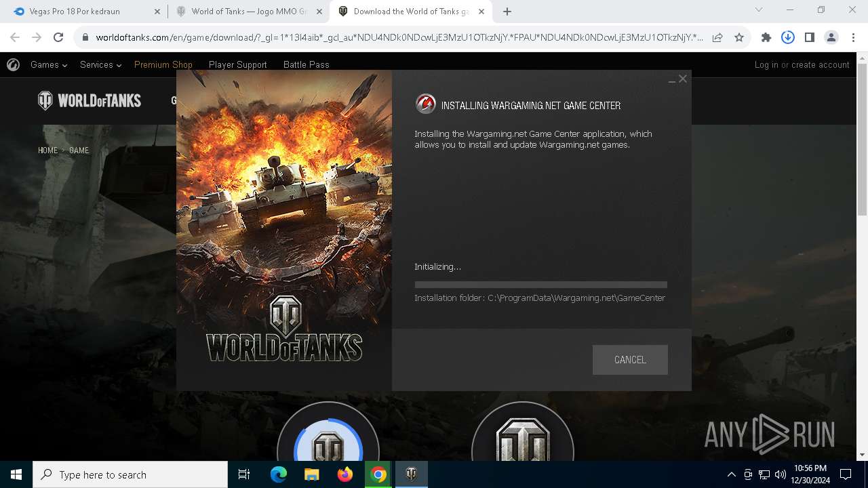Image resolution: width=868 pixels, height=488 pixels.
Task: Click the World of Tanks installer taskbar icon
Action: [x=412, y=474]
